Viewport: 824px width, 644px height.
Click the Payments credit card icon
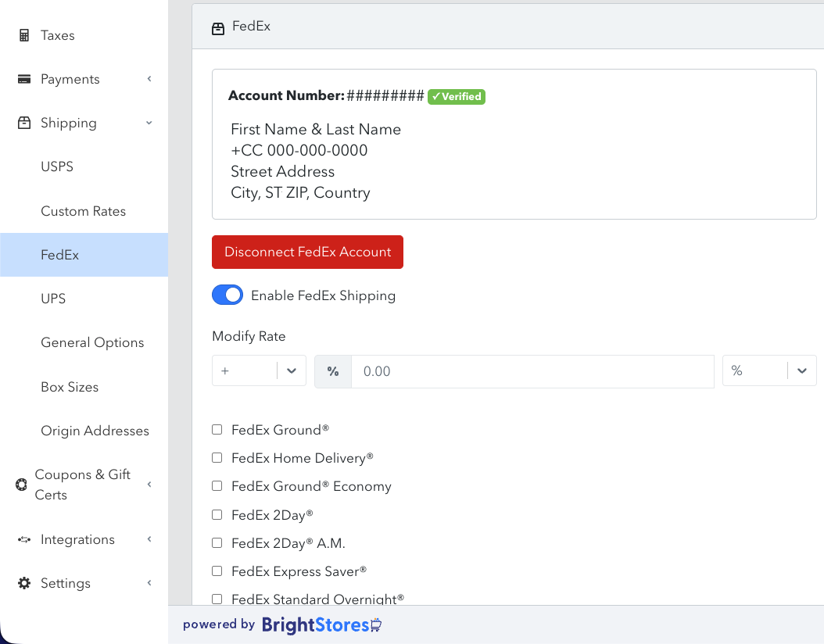coord(24,79)
